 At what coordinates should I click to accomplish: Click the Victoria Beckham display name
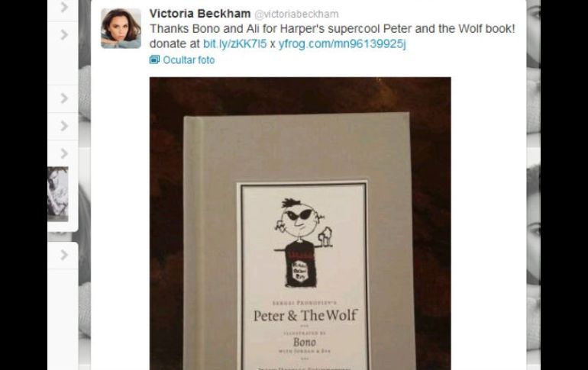(200, 14)
